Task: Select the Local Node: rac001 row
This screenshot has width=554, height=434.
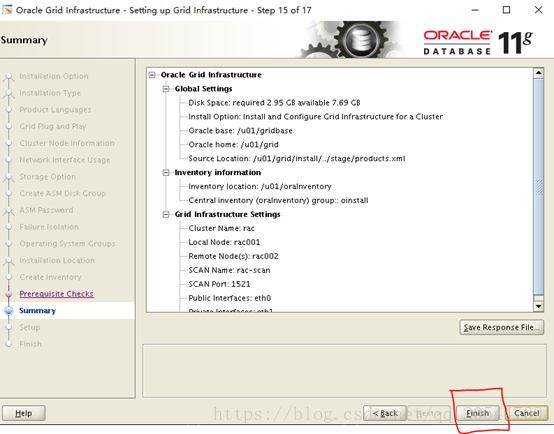Action: (224, 242)
